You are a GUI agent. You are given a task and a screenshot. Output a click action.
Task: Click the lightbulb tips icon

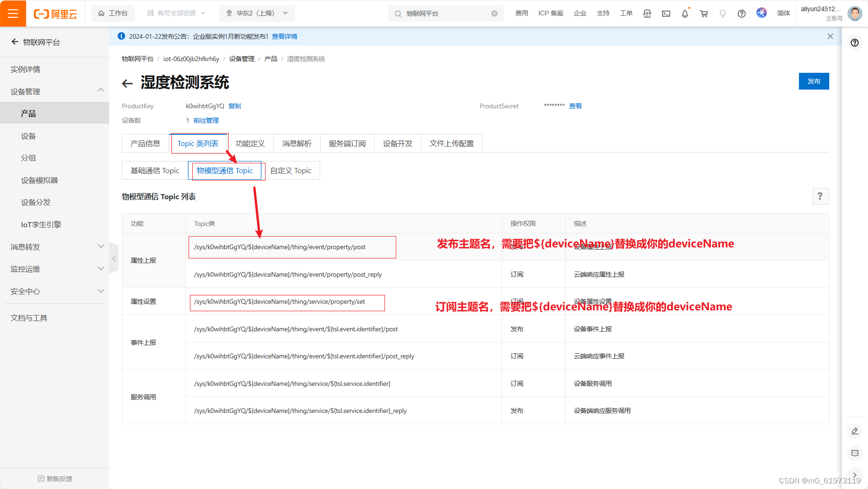click(x=722, y=14)
